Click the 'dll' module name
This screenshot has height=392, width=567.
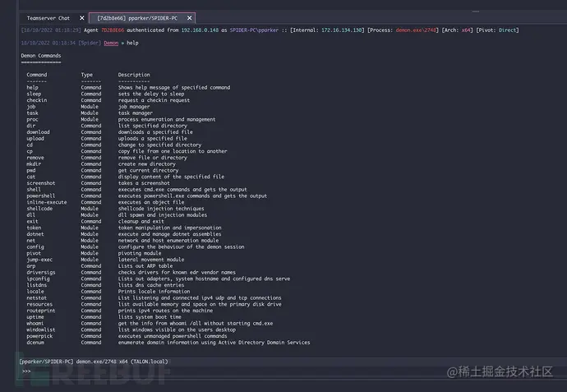click(30, 215)
